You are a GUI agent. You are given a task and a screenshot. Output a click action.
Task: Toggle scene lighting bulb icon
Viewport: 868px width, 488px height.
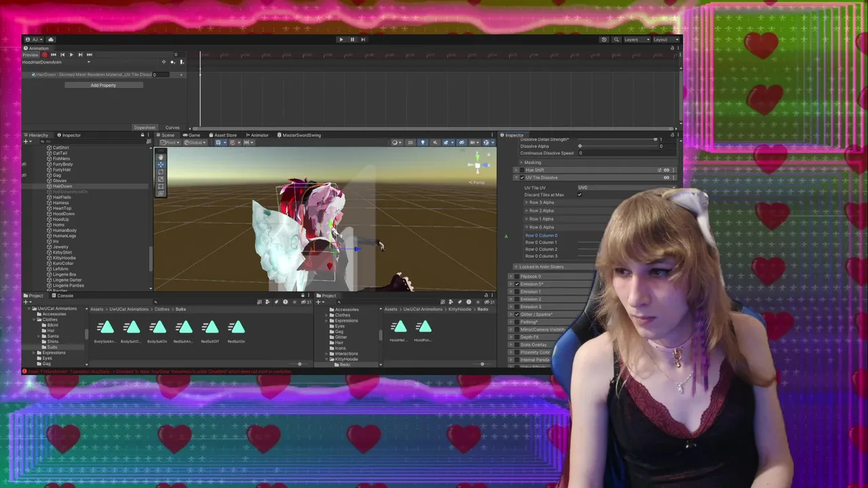[x=422, y=142]
